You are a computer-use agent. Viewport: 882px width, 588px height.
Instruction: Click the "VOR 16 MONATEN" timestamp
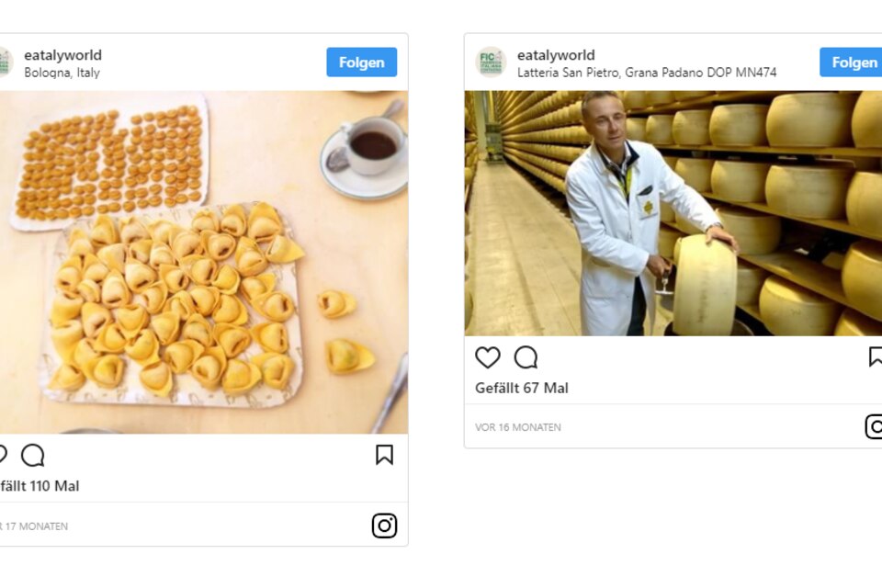pos(518,427)
